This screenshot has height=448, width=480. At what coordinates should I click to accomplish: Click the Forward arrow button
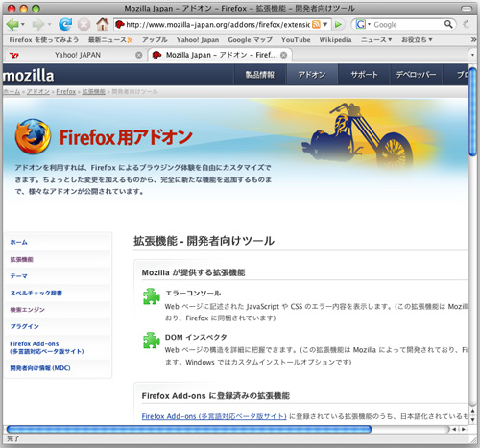(38, 24)
